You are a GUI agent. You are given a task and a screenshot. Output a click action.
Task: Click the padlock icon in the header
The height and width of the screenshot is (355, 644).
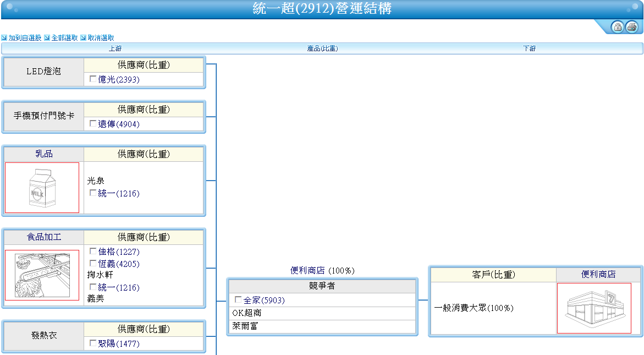tap(617, 27)
